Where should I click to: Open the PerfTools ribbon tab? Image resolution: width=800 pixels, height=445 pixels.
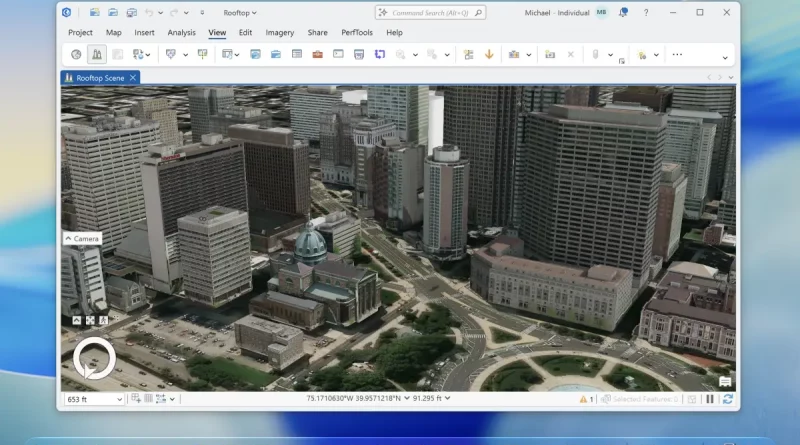pyautogui.click(x=357, y=33)
